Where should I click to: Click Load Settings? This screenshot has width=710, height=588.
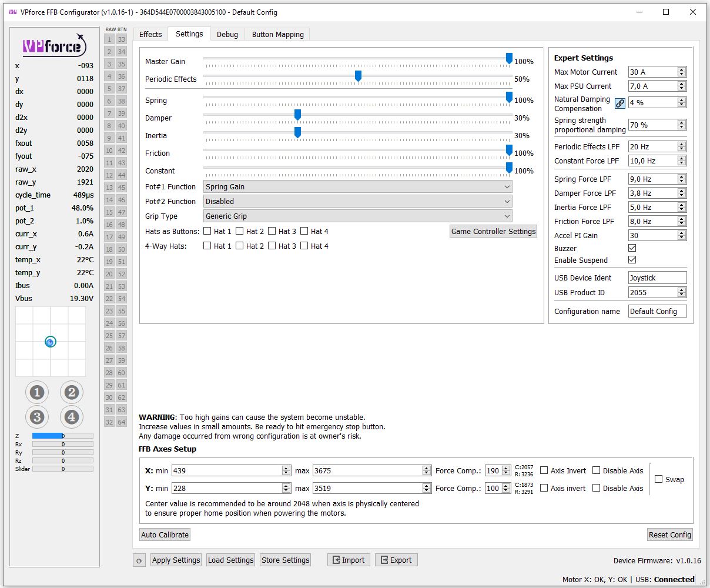coord(231,560)
